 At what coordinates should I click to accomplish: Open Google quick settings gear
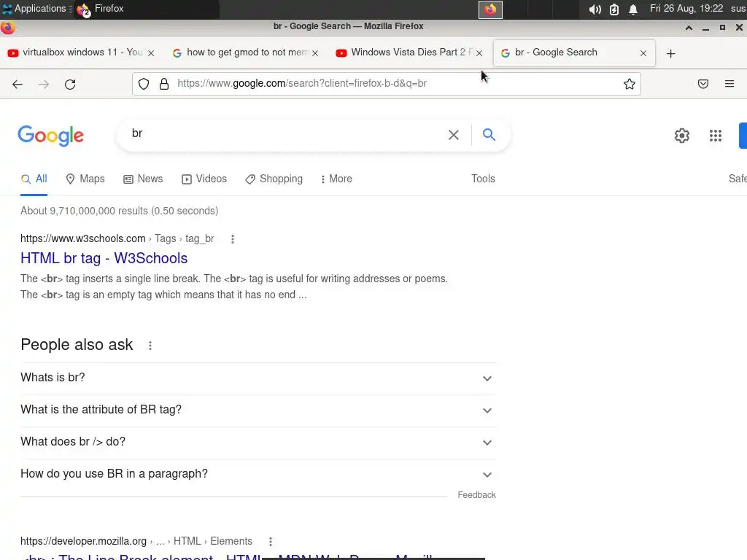click(x=682, y=136)
